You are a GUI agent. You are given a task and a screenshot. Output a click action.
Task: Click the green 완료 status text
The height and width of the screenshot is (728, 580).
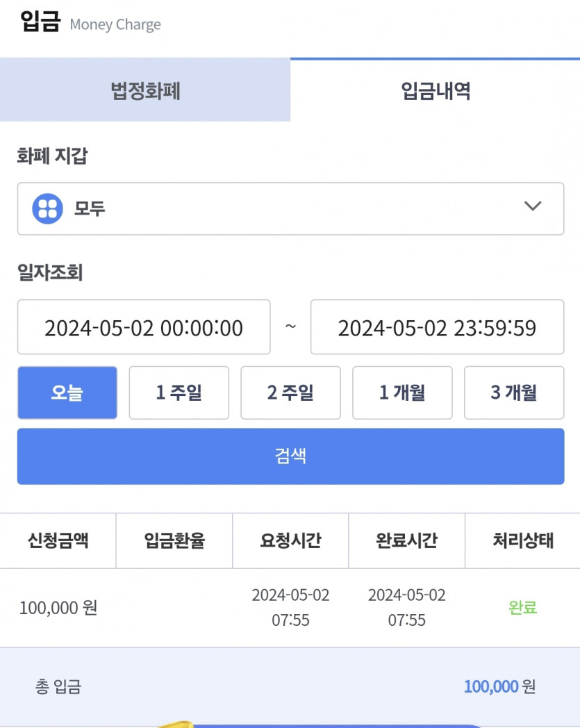pos(523,607)
